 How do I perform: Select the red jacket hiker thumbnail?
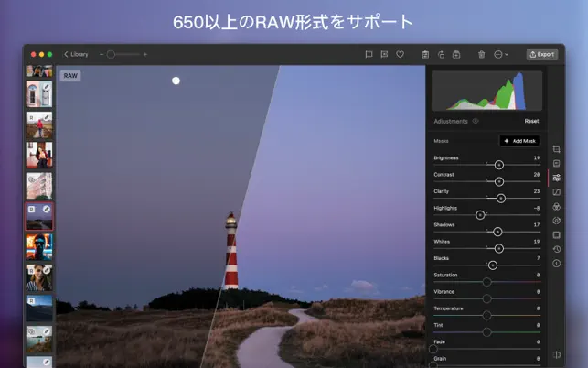(x=39, y=124)
